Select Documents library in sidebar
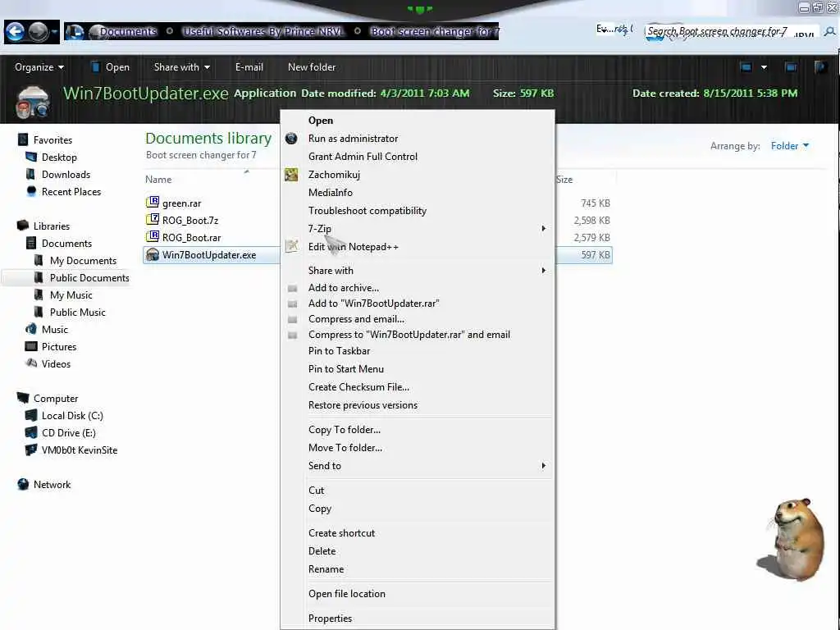Image resolution: width=840 pixels, height=630 pixels. 66,243
